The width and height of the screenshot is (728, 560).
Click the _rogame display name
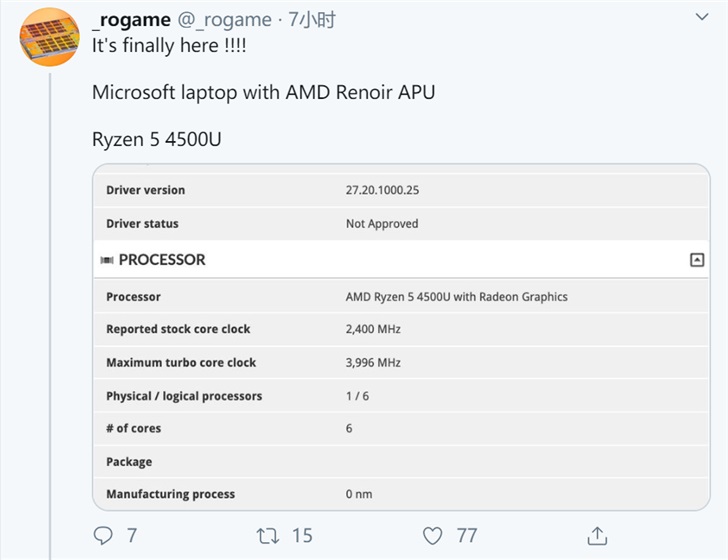pos(131,20)
